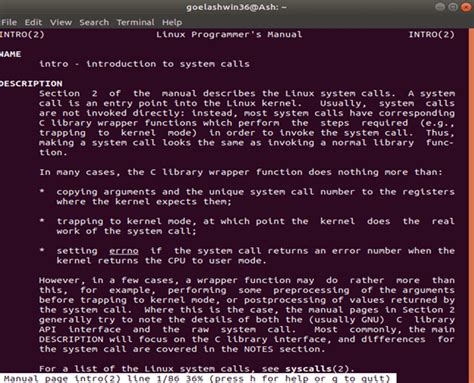This screenshot has height=383, width=474.
Task: Click the line starting 'generally try to note'
Action: pyautogui.click(x=247, y=320)
